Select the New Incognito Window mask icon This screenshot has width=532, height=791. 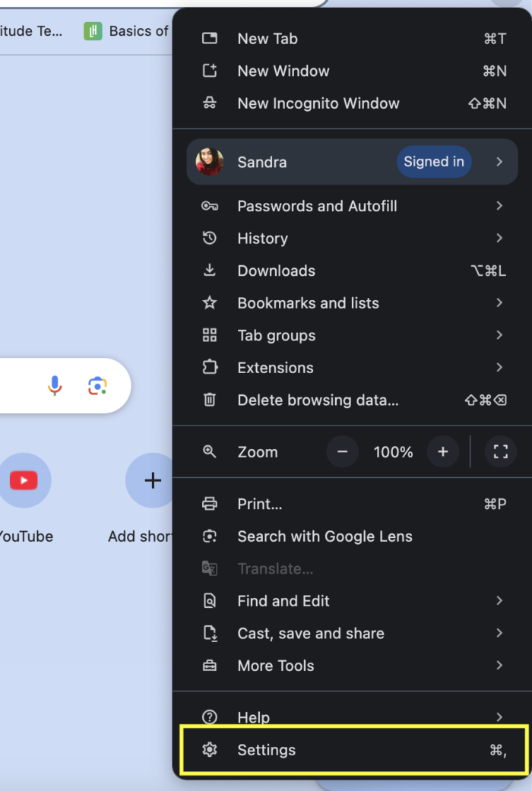pos(210,103)
